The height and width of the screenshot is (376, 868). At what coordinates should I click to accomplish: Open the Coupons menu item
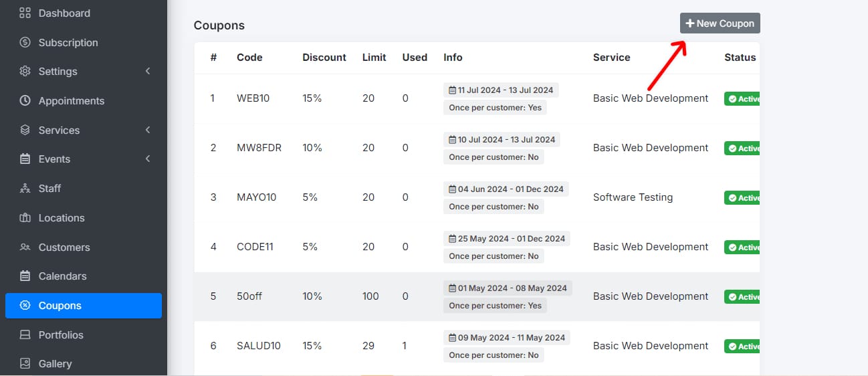tap(84, 306)
